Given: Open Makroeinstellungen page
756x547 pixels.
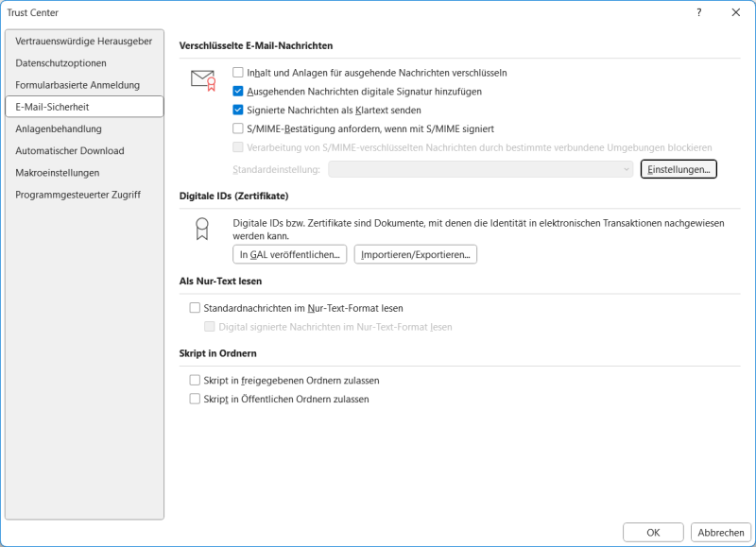Looking at the screenshot, I should 58,173.
